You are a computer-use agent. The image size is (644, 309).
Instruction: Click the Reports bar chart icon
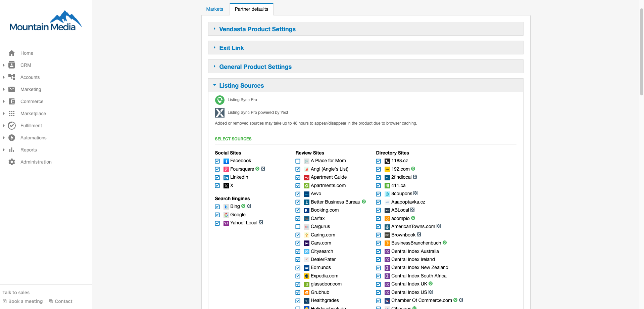pyautogui.click(x=12, y=150)
